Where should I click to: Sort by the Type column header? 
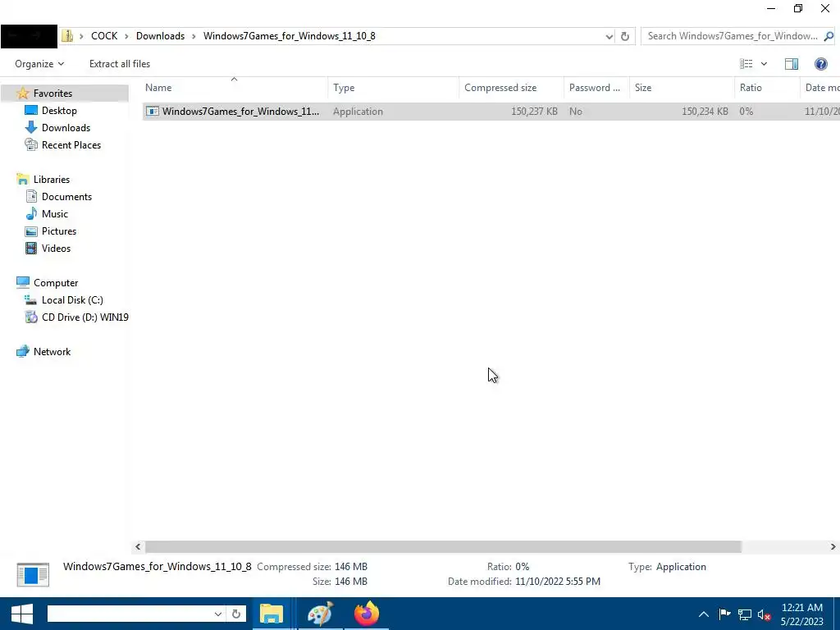(x=393, y=88)
